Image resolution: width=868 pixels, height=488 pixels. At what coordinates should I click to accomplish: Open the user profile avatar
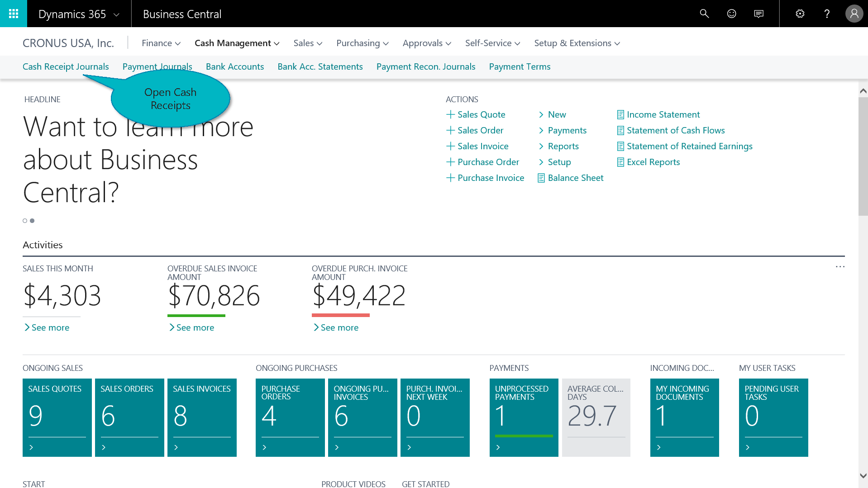tap(854, 14)
